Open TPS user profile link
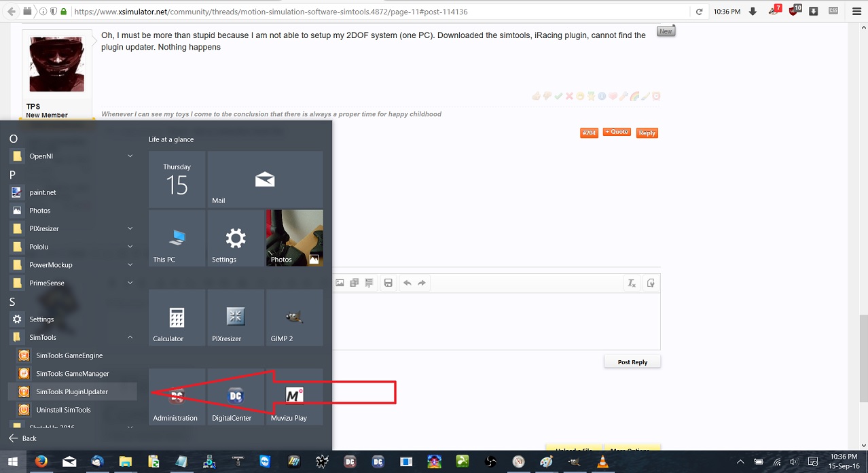 click(33, 107)
